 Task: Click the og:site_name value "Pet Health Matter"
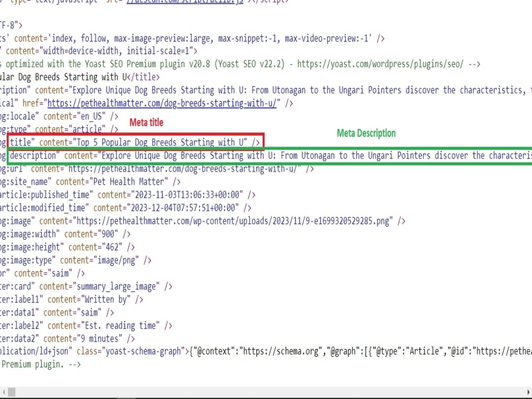coord(129,182)
